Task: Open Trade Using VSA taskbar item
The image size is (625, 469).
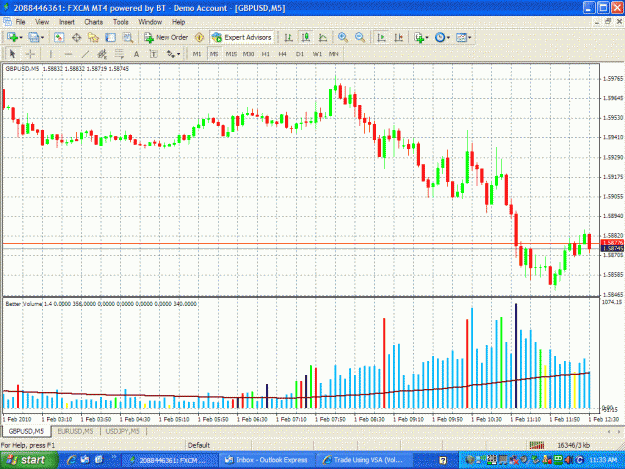Action: click(x=363, y=460)
